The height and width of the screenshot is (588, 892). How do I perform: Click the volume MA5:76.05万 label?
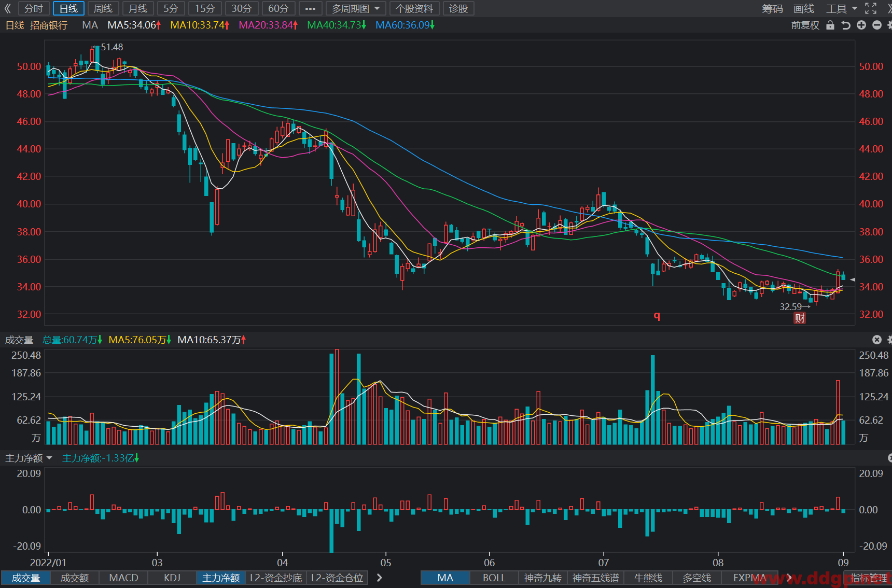tap(140, 340)
